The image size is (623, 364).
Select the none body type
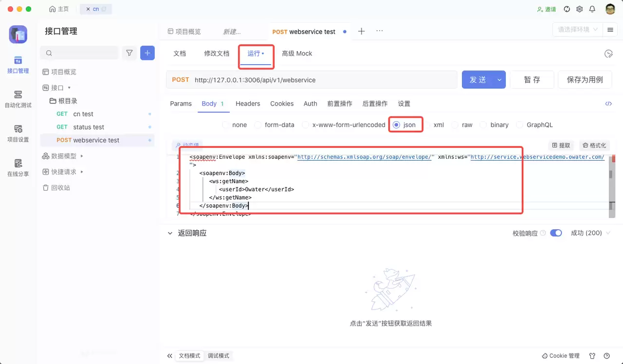click(x=235, y=125)
